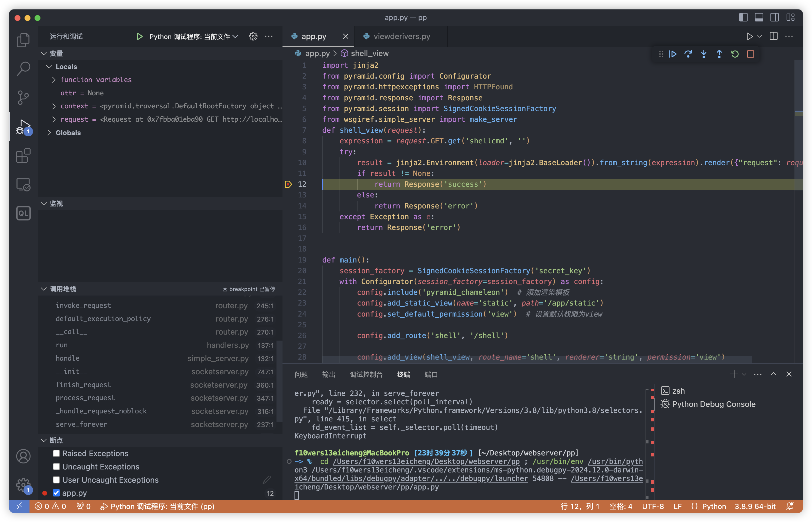Disable the app.py line 12 breakpoint
This screenshot has width=812, height=522.
tap(56, 493)
